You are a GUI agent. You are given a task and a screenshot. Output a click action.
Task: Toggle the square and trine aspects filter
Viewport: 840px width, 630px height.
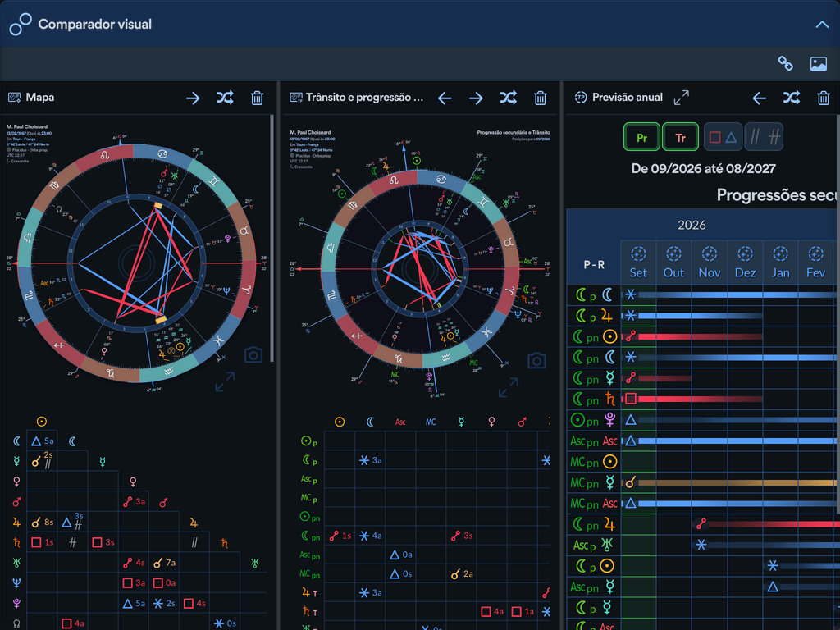724,137
